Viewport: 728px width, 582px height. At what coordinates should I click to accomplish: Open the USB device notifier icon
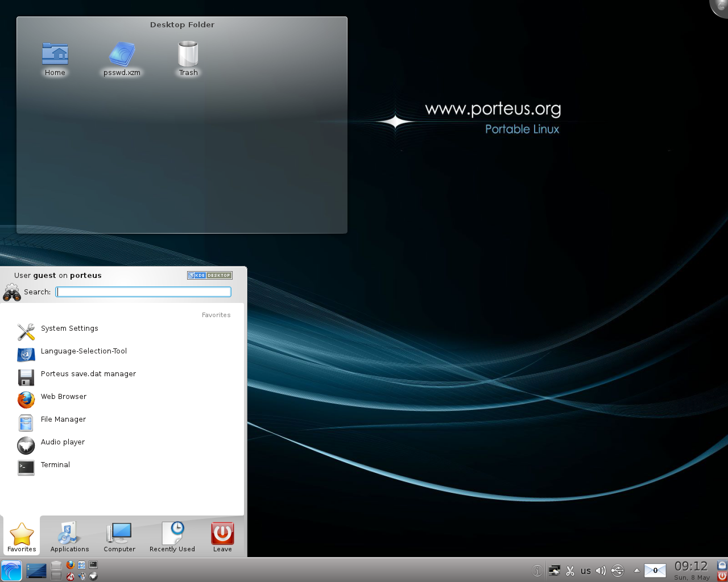pos(618,571)
